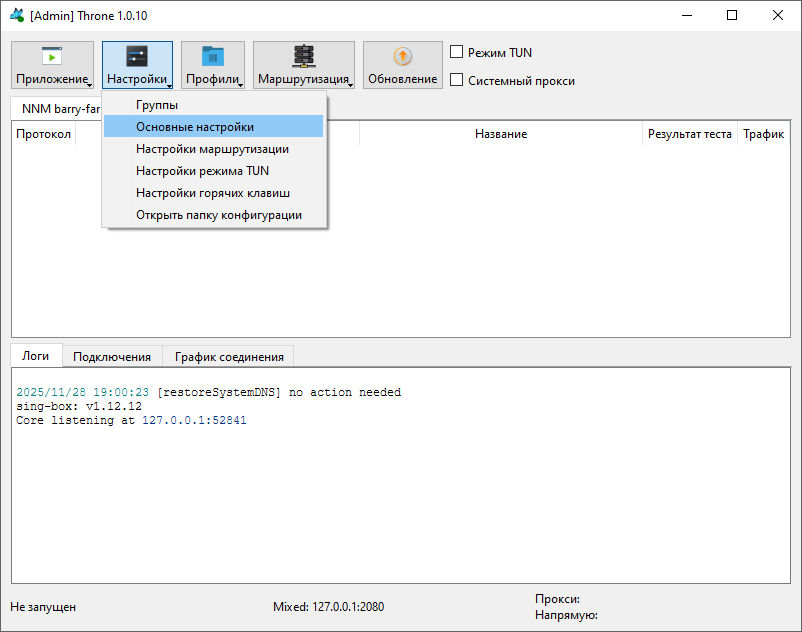Open the Маршрутизация toolbar menu
Screen dimensions: 802x632
click(304, 65)
